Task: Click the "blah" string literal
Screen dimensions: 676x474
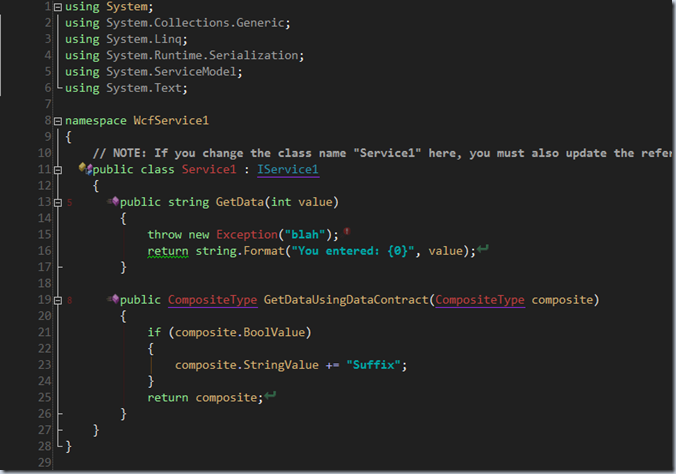Action: tap(305, 235)
